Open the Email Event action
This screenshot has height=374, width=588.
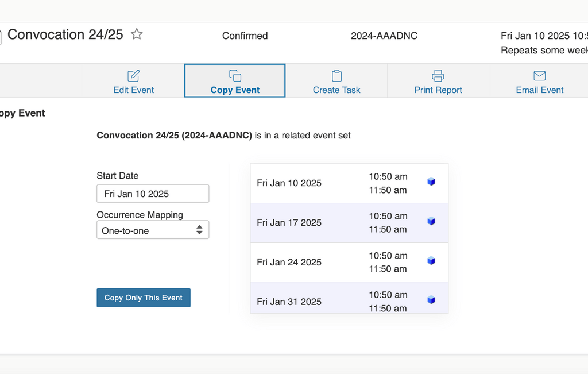click(539, 80)
